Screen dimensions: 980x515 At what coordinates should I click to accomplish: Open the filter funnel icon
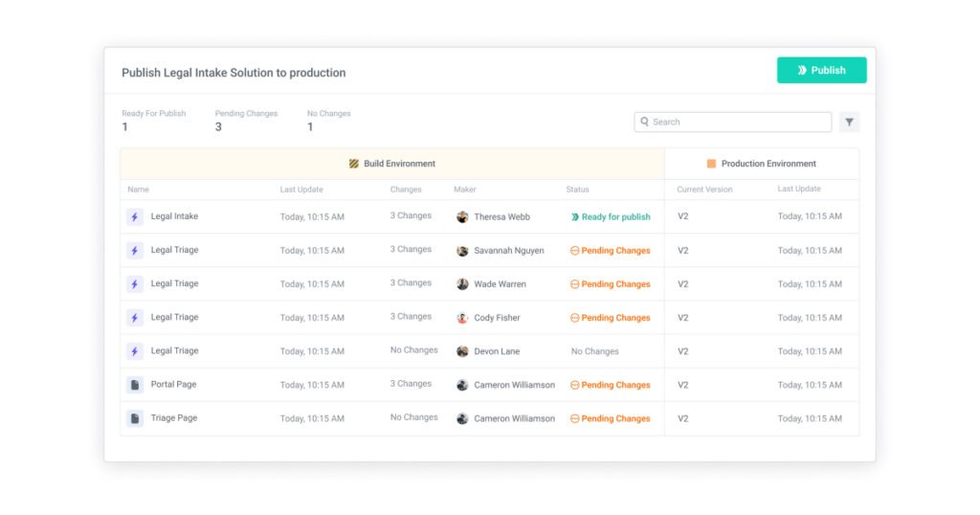click(849, 123)
